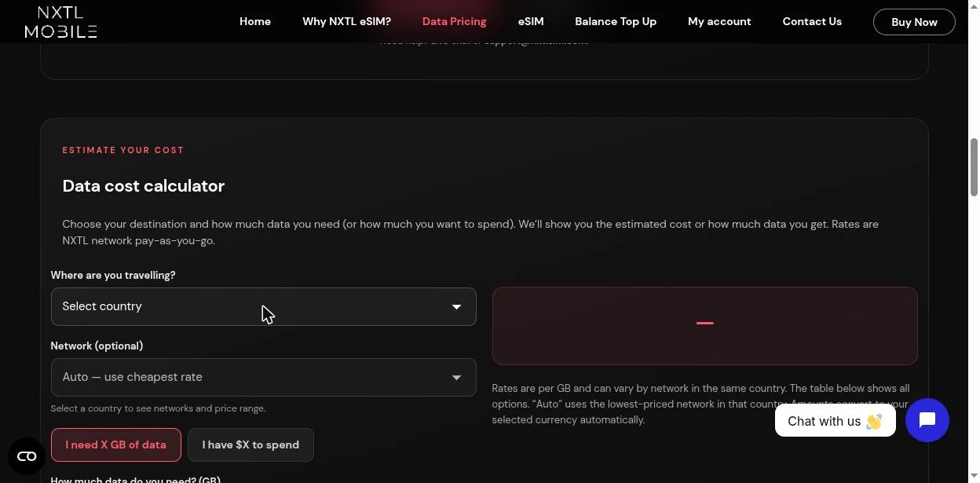This screenshot has width=980, height=483.
Task: Expand the Network (optional) dropdown
Action: 263,377
